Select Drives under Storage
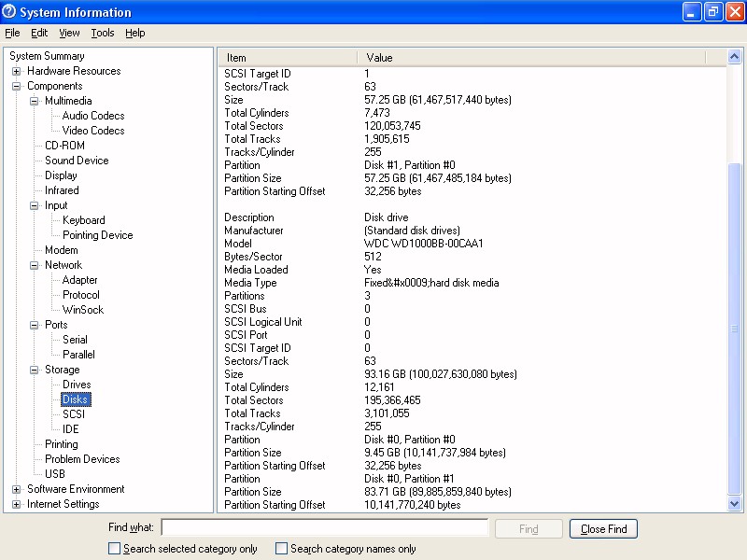 [77, 385]
